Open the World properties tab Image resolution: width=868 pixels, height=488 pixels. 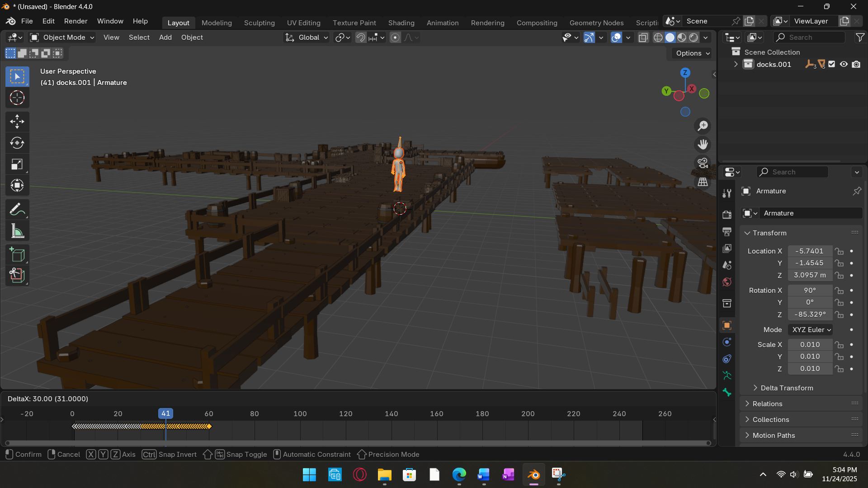(x=727, y=282)
